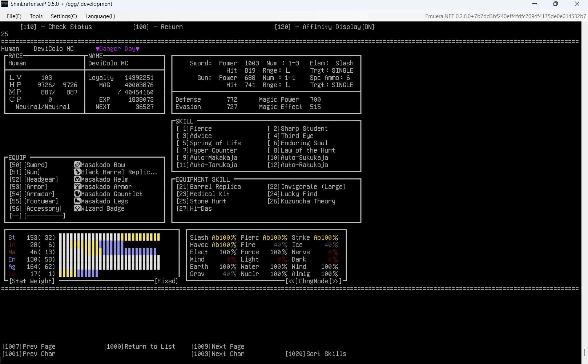This screenshot has height=364, width=588.
Task: Toggle Affinity Display [120] option
Action: [x=324, y=27]
